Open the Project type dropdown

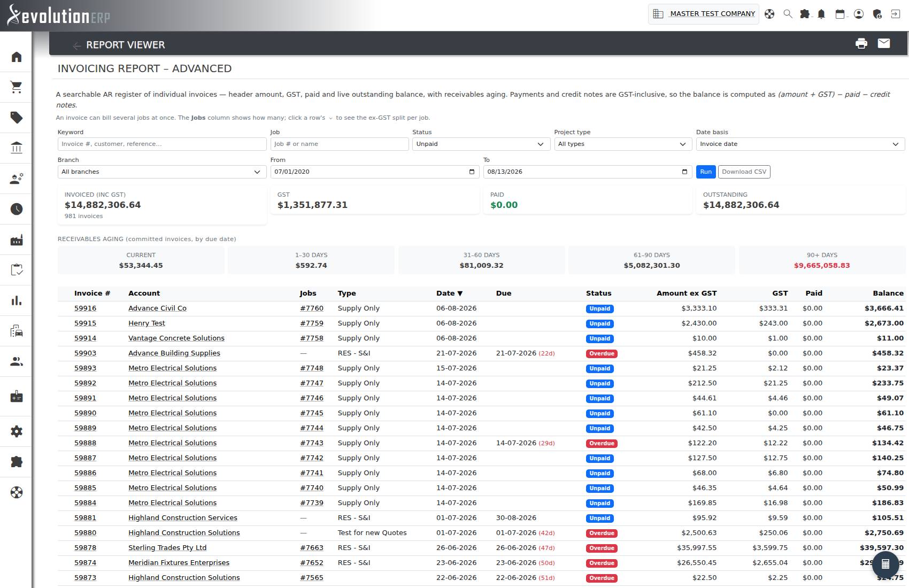[x=623, y=144]
